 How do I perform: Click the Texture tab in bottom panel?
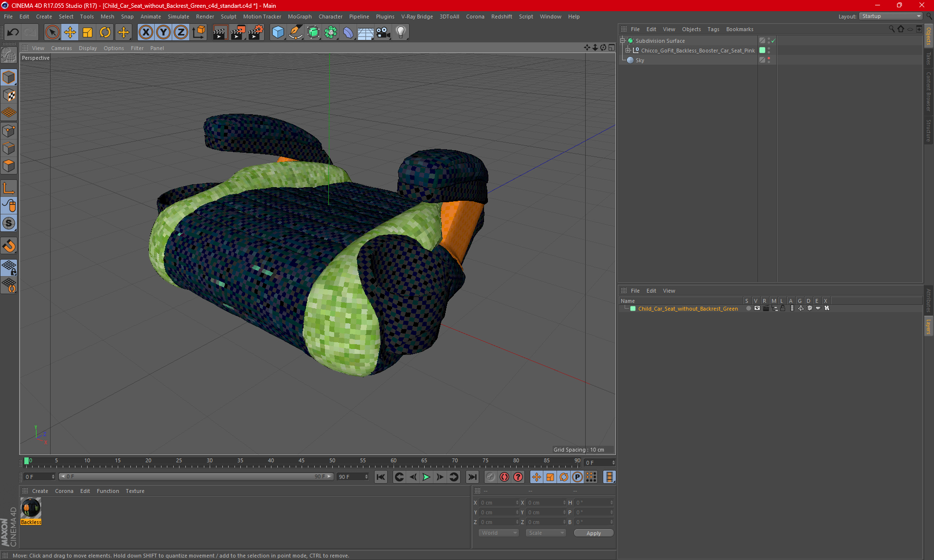point(135,490)
